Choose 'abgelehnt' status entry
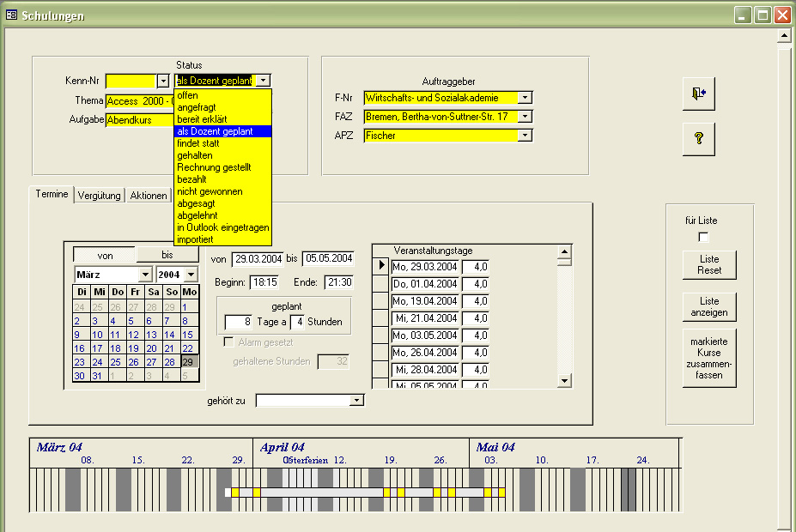 pyautogui.click(x=223, y=215)
